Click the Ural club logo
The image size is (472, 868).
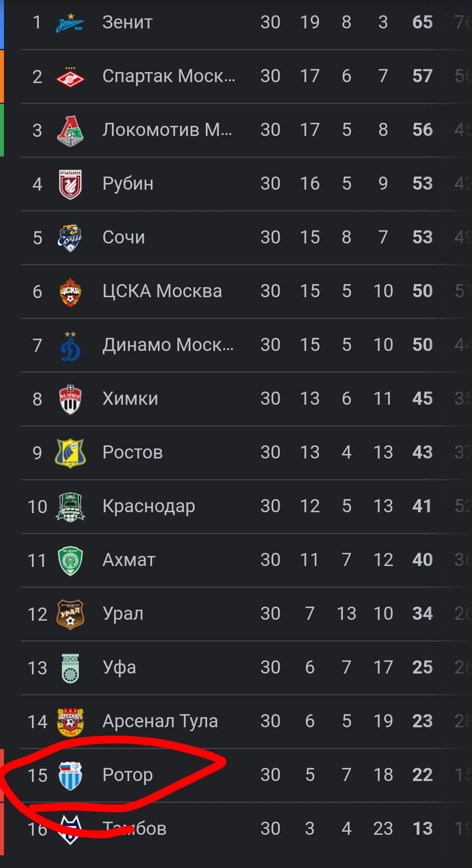click(x=70, y=615)
